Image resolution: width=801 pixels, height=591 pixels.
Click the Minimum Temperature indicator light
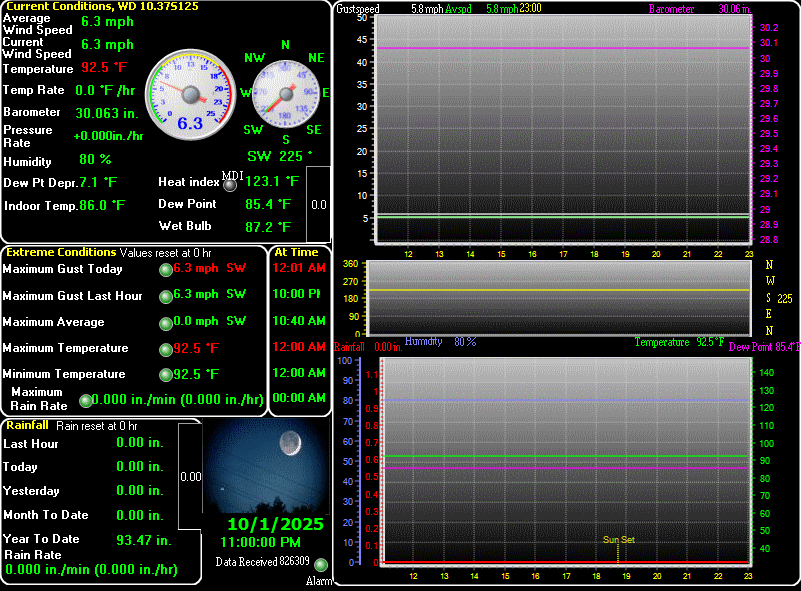click(165, 375)
